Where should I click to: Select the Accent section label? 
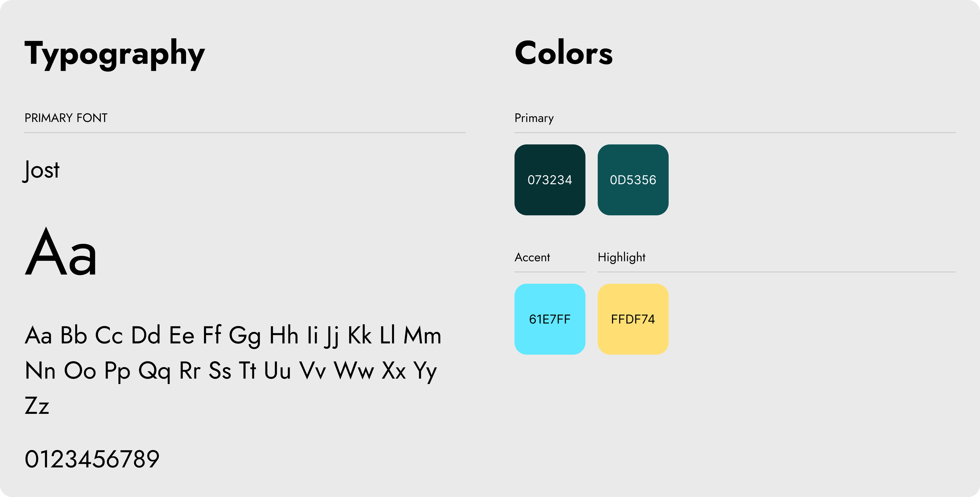point(532,257)
